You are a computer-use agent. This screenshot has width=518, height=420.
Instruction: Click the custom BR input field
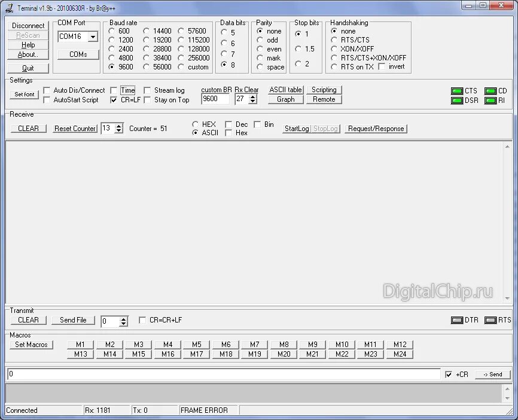point(215,99)
